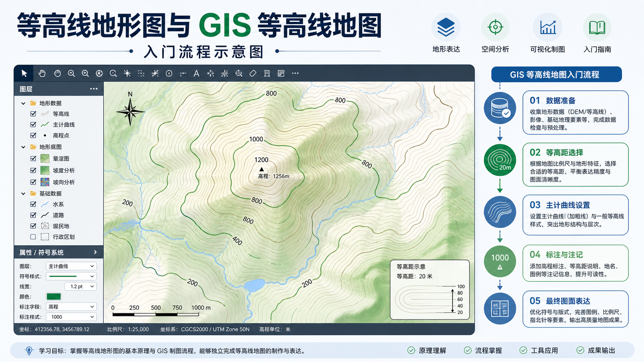Click the 空间分析 crosshair icon
Image resolution: width=644 pixels, height=362 pixels.
495,27
